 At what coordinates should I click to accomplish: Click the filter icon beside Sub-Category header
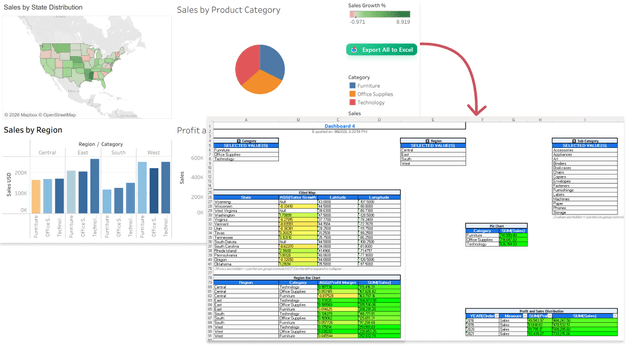574,141
